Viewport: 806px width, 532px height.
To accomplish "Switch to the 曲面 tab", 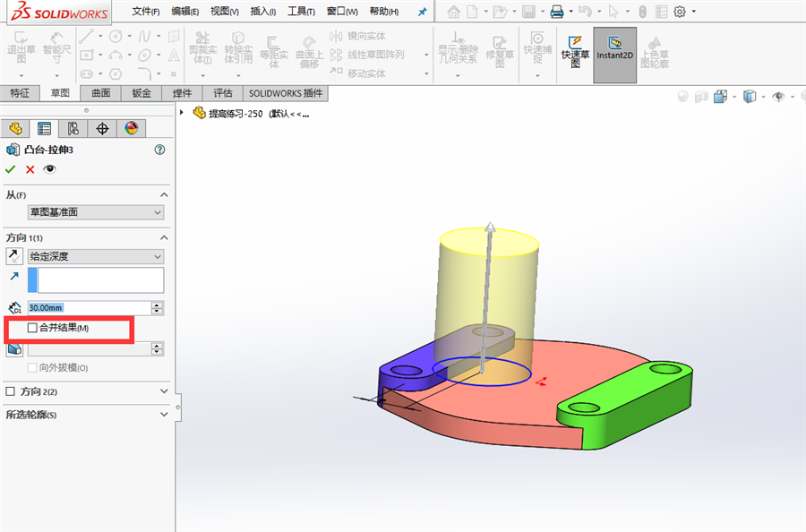I will coord(101,93).
